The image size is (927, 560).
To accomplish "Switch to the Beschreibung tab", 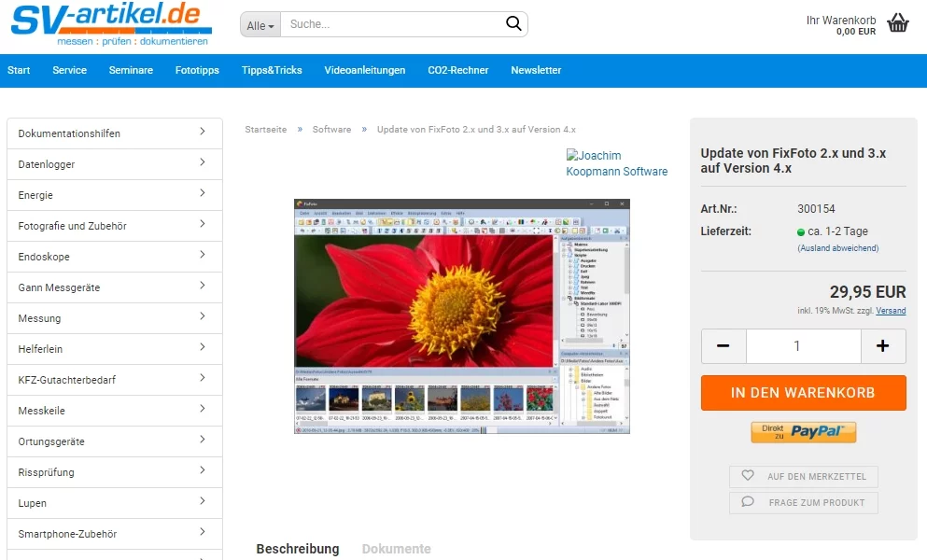I will (x=298, y=548).
